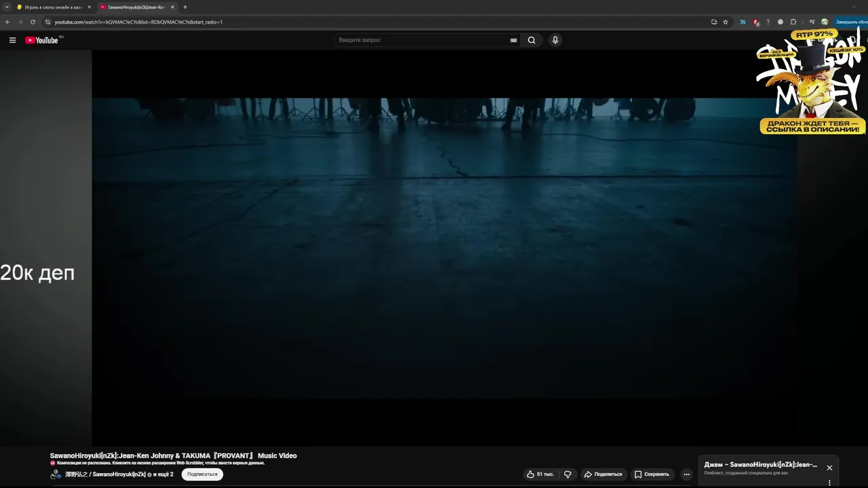
Task: Click the YouTube search magnifier button
Action: 532,40
